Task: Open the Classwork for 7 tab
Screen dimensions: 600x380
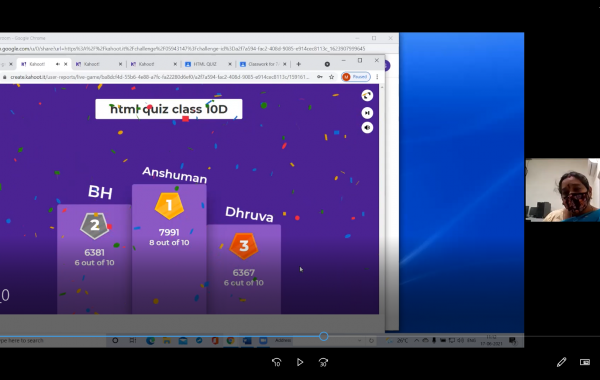Action: pyautogui.click(x=263, y=64)
